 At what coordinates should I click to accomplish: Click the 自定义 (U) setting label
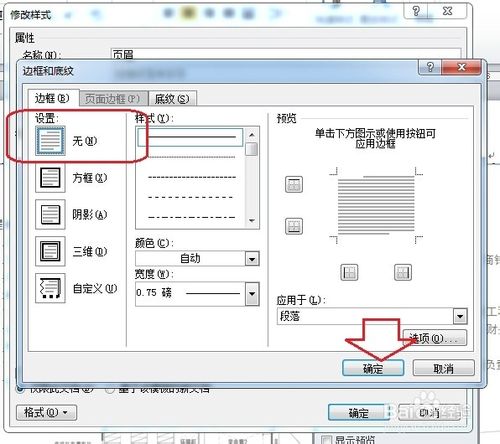[95, 288]
